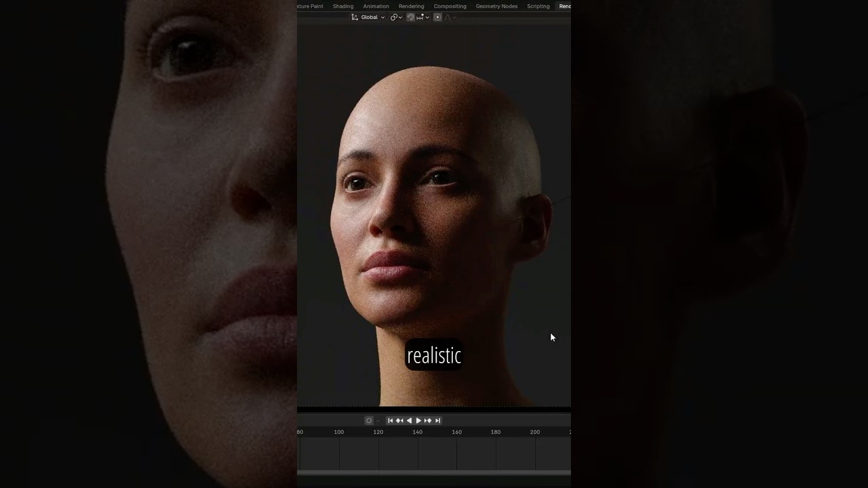
Task: Open the pivot point dropdown with link icon
Action: [x=396, y=17]
